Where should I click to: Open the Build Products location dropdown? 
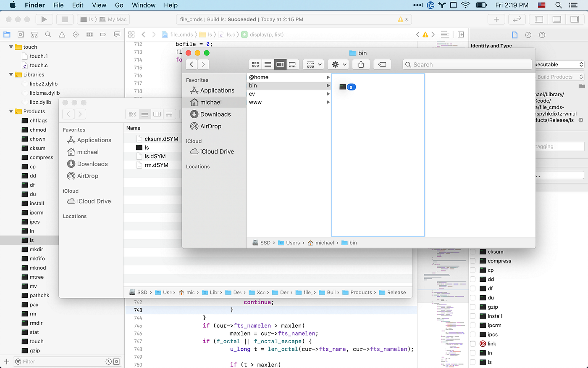[559, 77]
